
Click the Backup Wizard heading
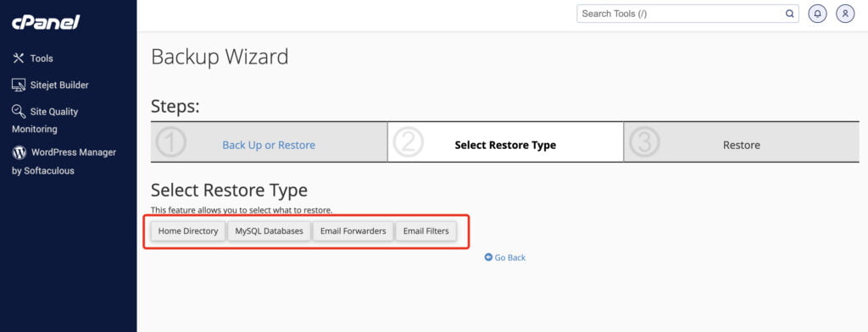click(x=220, y=57)
